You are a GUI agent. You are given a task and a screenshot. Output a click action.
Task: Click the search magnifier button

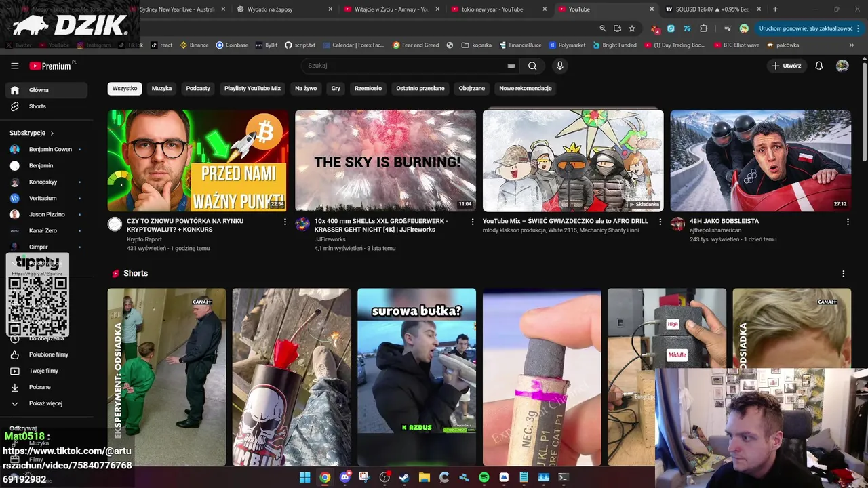tap(532, 66)
